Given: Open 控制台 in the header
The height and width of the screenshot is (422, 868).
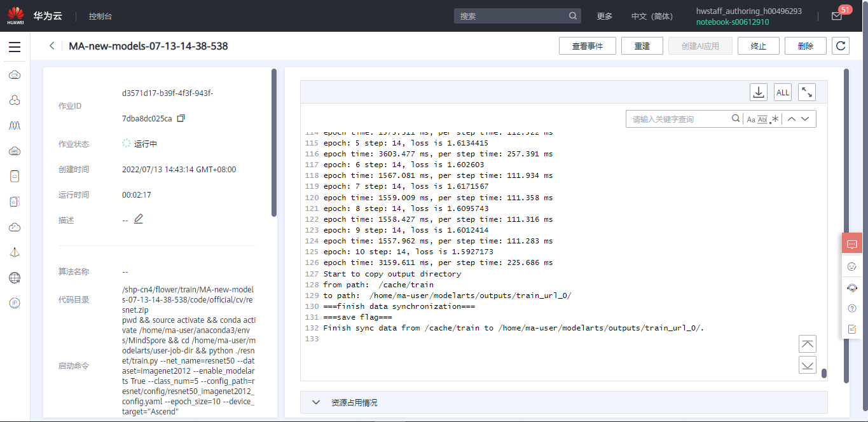Looking at the screenshot, I should click(100, 17).
